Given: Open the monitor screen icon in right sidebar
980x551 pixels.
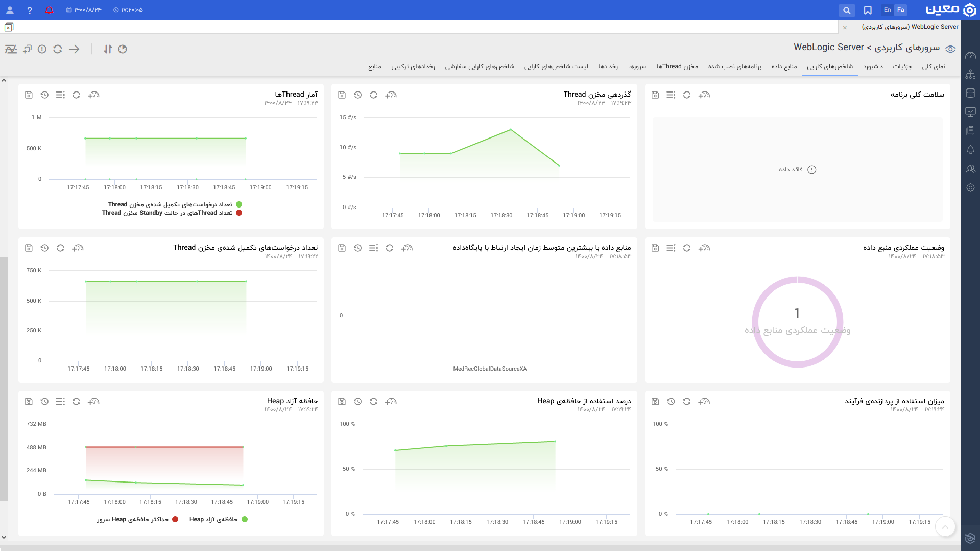Looking at the screenshot, I should pyautogui.click(x=970, y=112).
